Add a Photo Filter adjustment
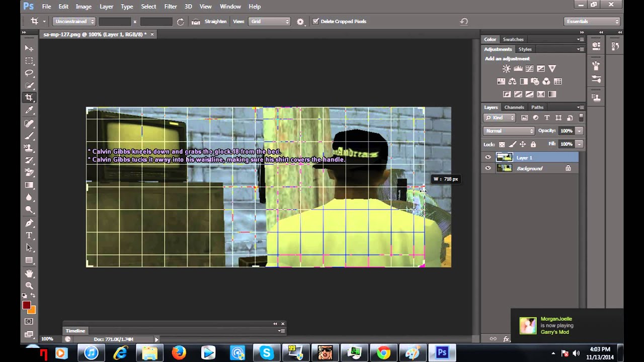Screen dimensions: 644x362 535,81
